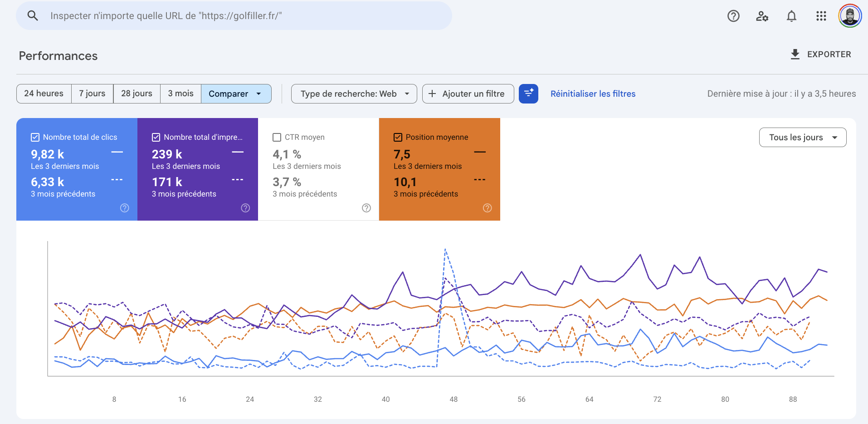This screenshot has height=424, width=868.
Task: Click the 9,82 k clicks value
Action: click(48, 154)
